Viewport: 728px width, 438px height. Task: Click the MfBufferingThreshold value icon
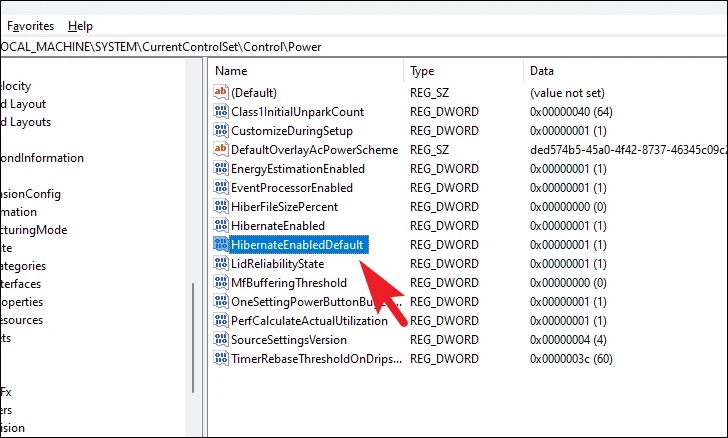point(221,282)
